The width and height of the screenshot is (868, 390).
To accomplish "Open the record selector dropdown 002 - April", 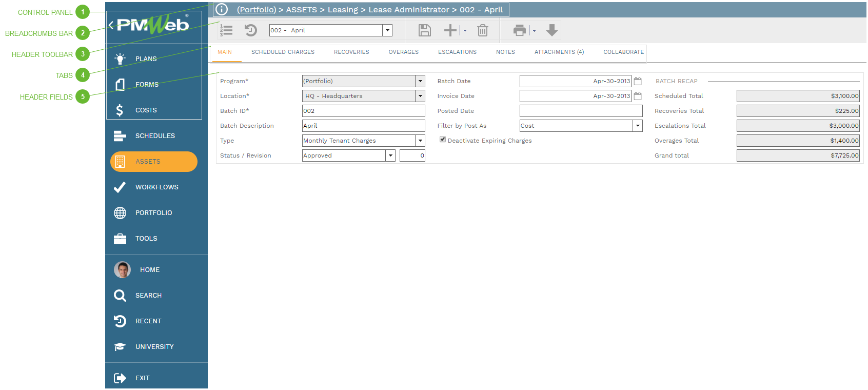I will point(387,30).
